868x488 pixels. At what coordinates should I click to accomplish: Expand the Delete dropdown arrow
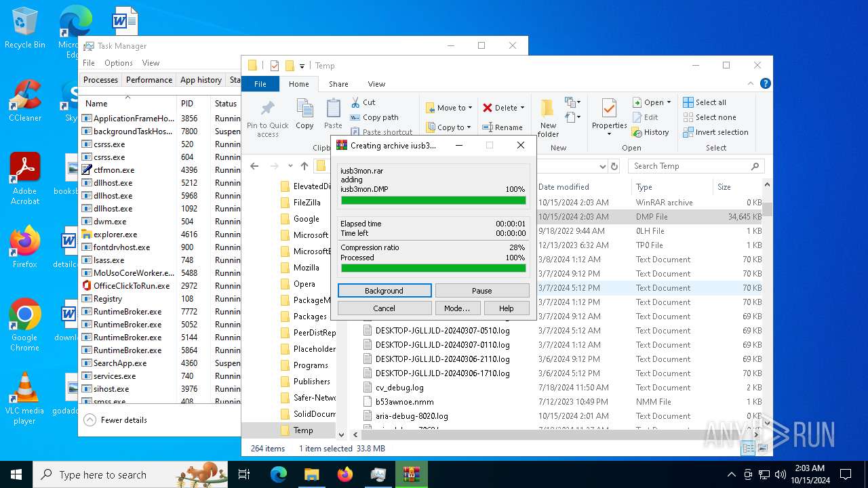(x=522, y=108)
